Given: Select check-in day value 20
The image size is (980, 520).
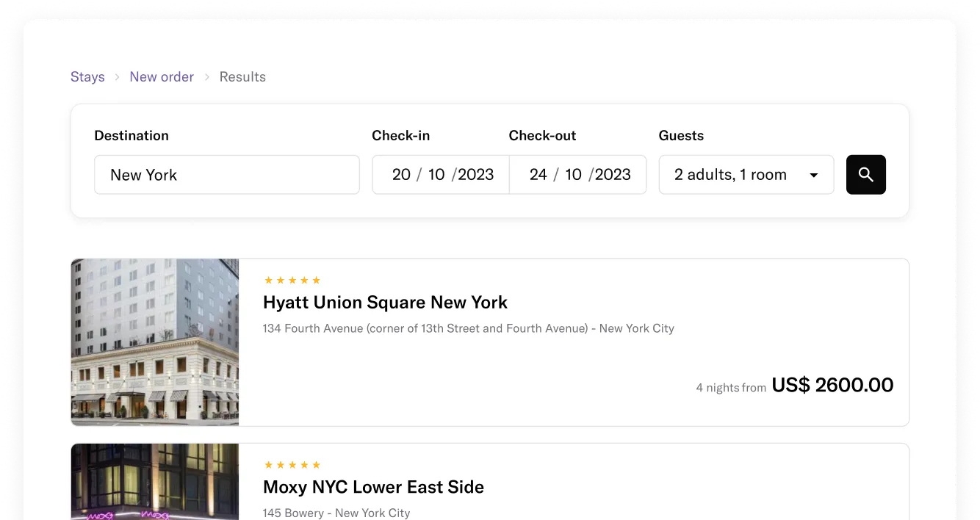Looking at the screenshot, I should [x=401, y=175].
